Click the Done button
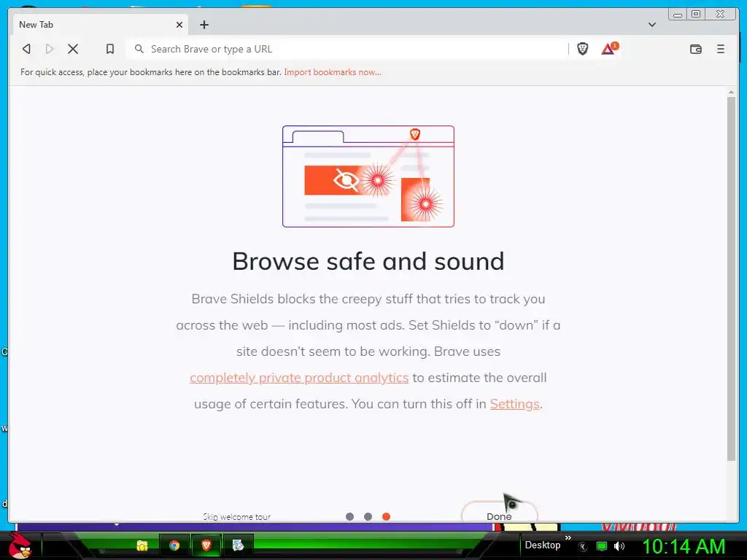Image resolution: width=747 pixels, height=560 pixels. tap(499, 513)
